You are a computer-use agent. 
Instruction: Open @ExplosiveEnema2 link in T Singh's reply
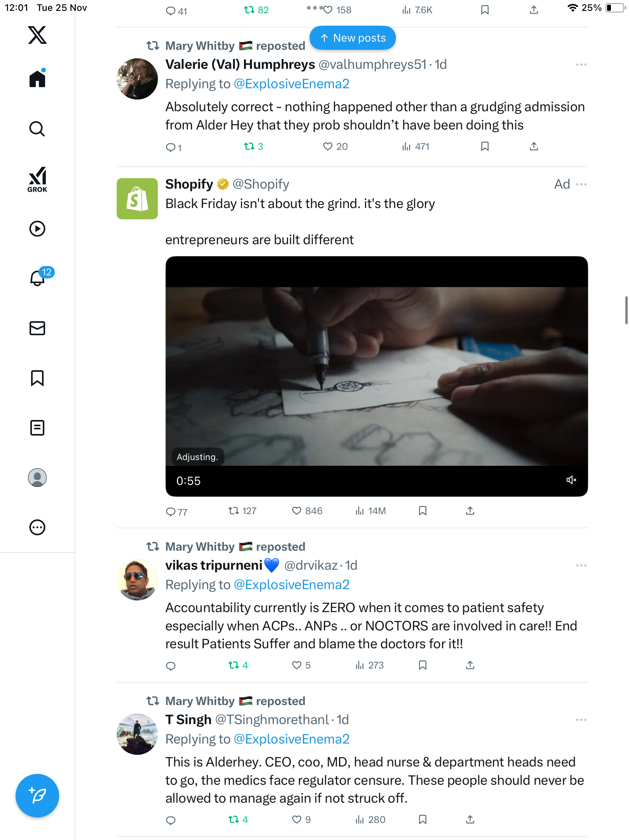pyautogui.click(x=292, y=739)
